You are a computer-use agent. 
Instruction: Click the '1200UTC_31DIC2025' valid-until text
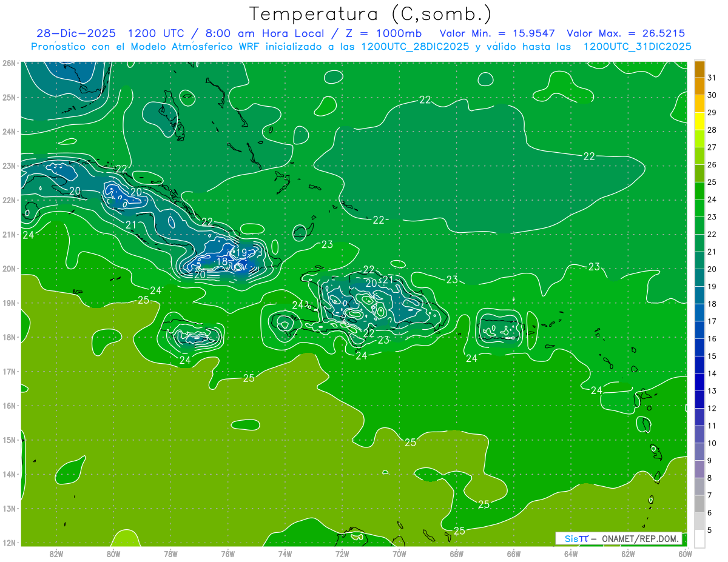[x=637, y=46]
